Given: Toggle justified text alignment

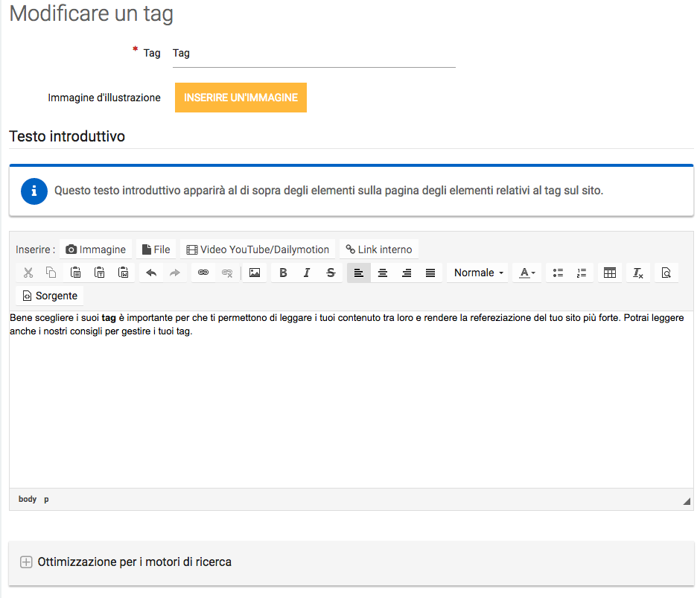Looking at the screenshot, I should [x=430, y=273].
